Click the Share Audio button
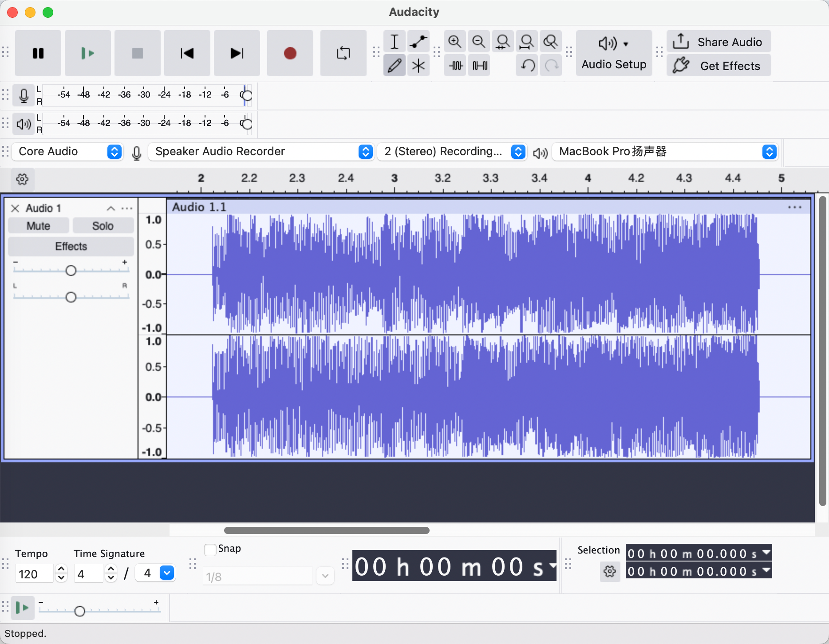This screenshot has height=644, width=829. (x=718, y=41)
